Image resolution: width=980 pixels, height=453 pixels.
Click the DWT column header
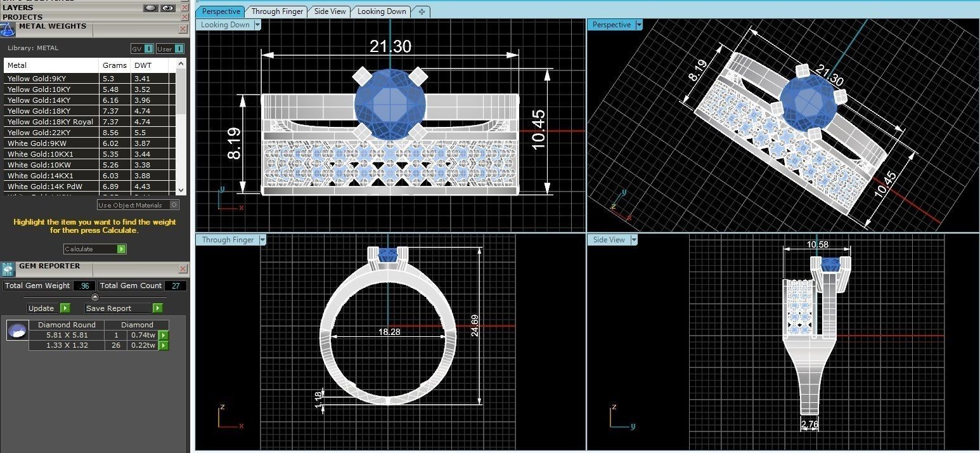(x=151, y=65)
